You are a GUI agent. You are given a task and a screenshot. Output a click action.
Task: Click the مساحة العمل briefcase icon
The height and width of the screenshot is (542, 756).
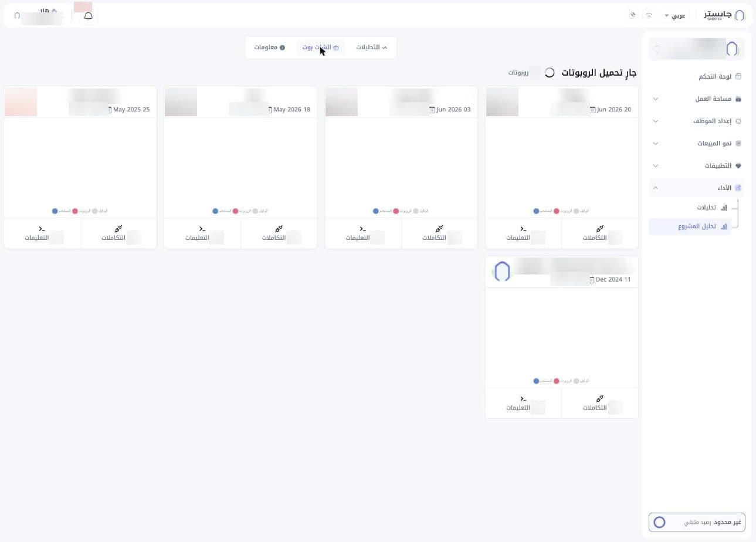pos(738,99)
